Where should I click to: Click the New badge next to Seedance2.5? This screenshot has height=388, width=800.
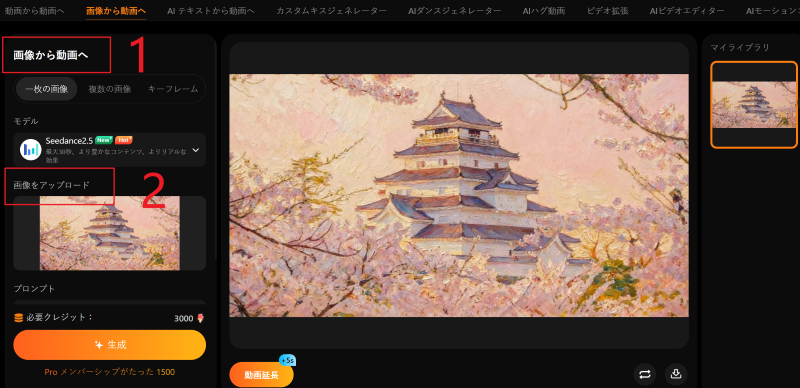[x=104, y=140]
